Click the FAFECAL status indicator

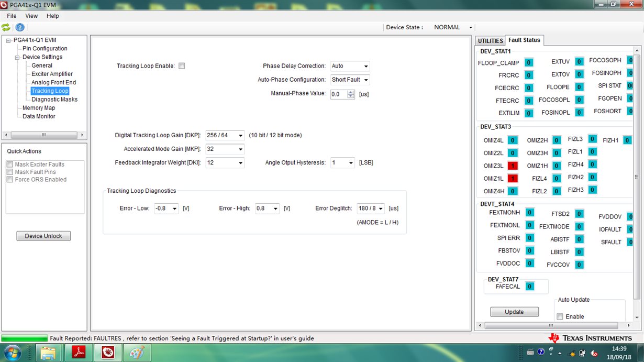click(x=530, y=287)
